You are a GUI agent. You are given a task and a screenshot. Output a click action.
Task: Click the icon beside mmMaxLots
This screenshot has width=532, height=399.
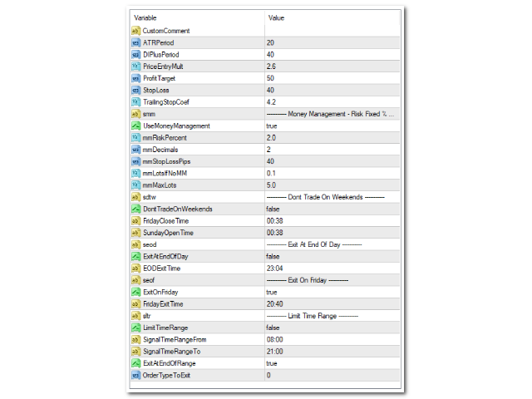(135, 185)
